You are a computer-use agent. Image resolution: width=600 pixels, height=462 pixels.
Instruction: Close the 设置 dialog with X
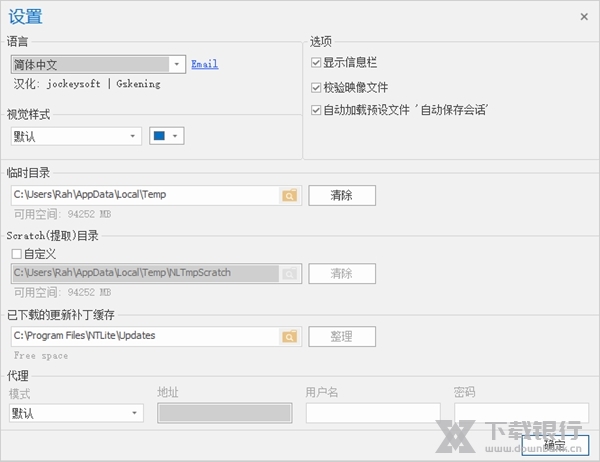pos(584,16)
